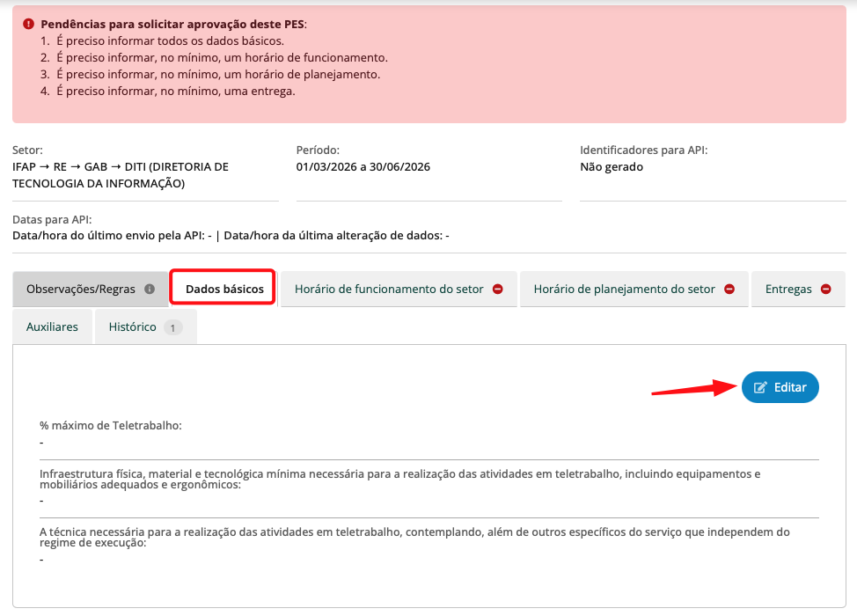Click the red error icon in the alert

[x=28, y=25]
